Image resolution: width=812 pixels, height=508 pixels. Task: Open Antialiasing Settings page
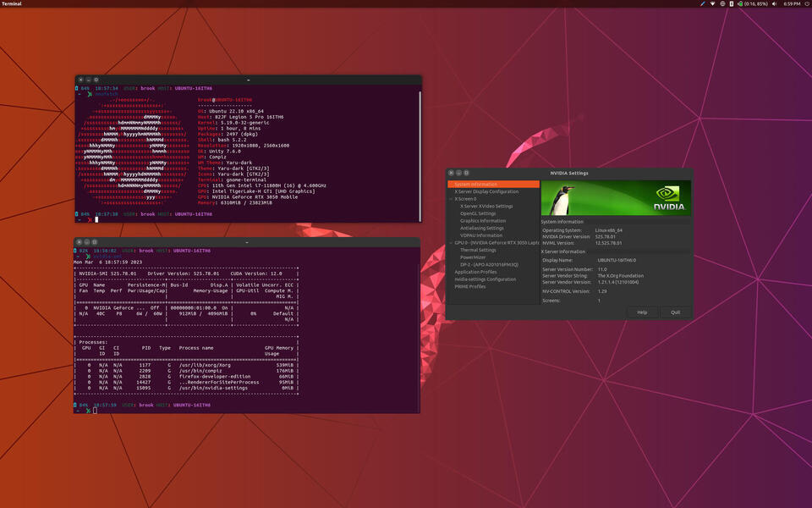481,228
